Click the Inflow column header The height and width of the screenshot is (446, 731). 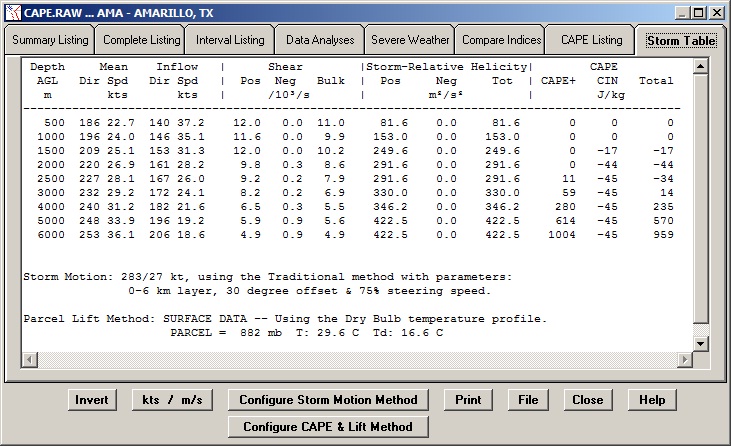click(177, 67)
